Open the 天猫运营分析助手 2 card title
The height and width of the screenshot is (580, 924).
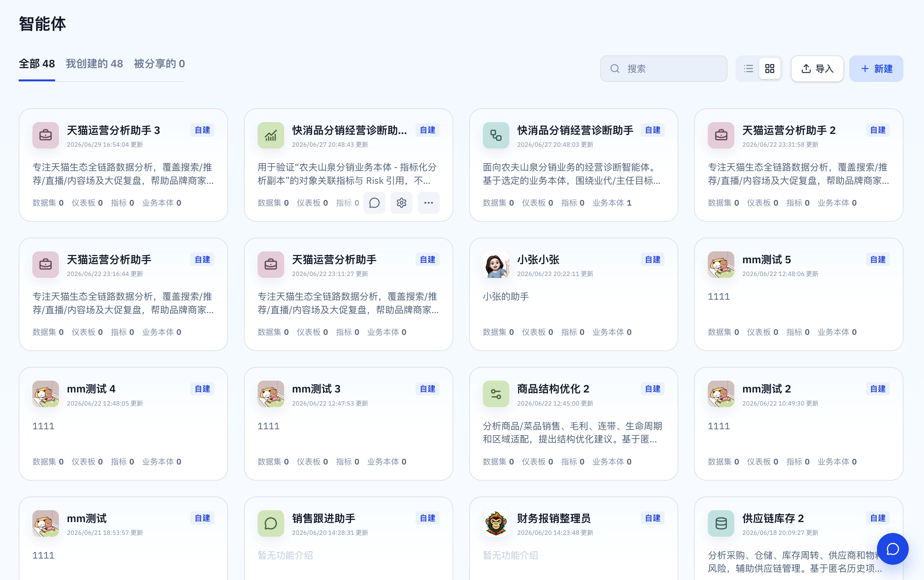pyautogui.click(x=789, y=131)
